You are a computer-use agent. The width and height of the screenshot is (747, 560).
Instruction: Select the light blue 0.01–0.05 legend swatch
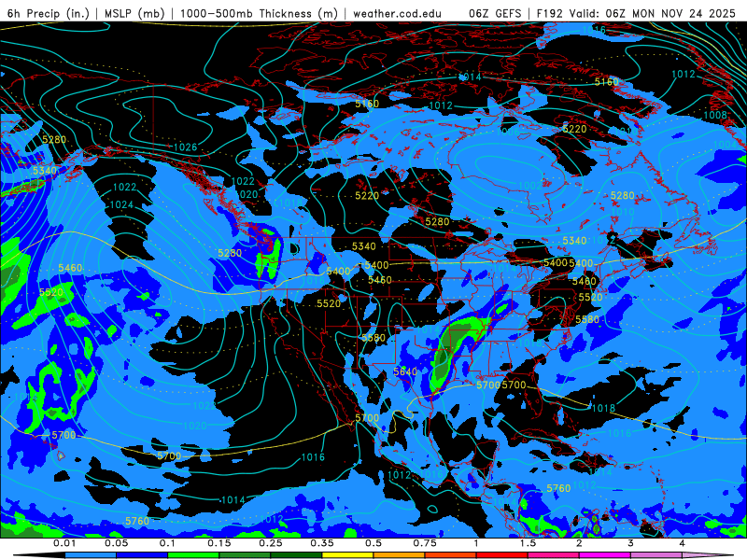pos(91,555)
